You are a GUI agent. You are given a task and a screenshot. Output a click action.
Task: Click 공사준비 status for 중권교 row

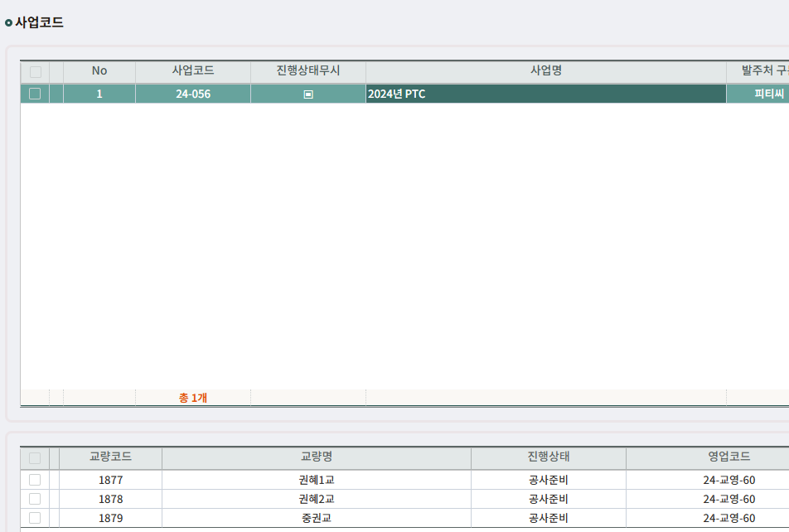[x=549, y=519]
